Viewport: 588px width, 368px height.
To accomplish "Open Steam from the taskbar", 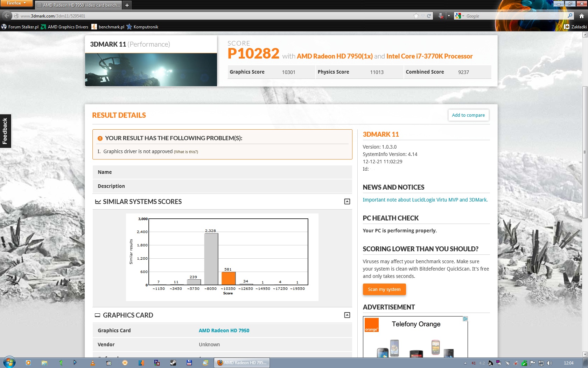I will coord(173,363).
